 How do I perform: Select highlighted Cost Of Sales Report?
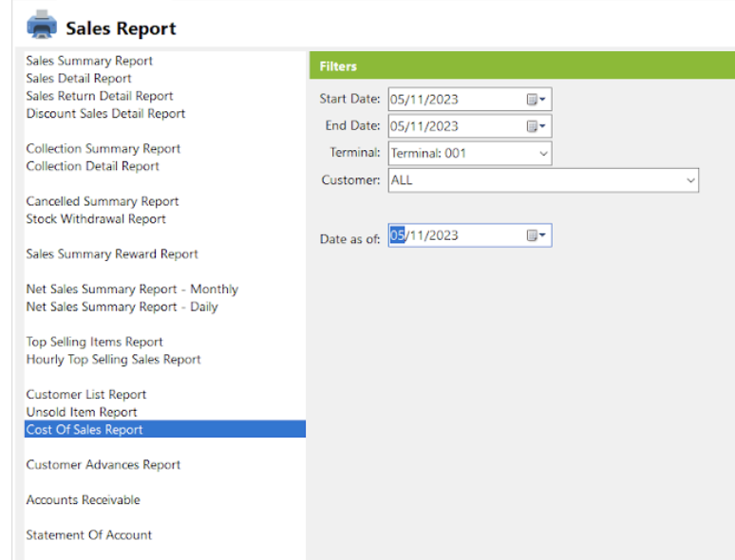click(165, 429)
